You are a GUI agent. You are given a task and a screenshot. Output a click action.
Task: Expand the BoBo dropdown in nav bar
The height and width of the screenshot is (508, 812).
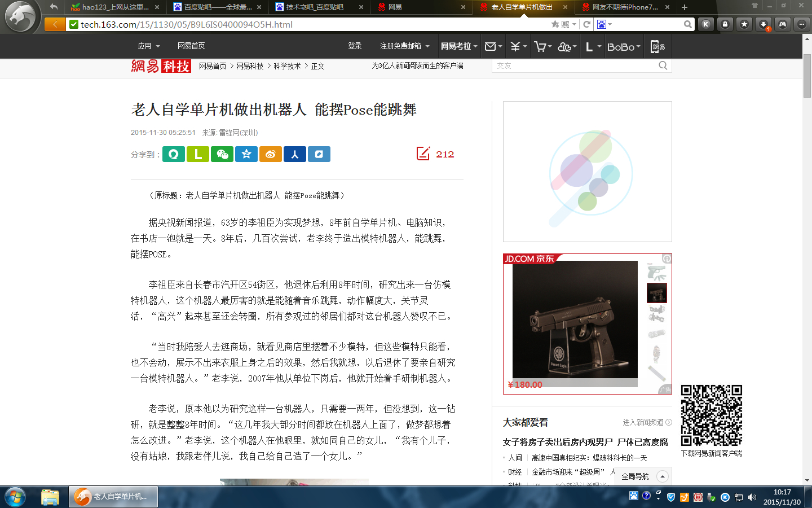(624, 46)
